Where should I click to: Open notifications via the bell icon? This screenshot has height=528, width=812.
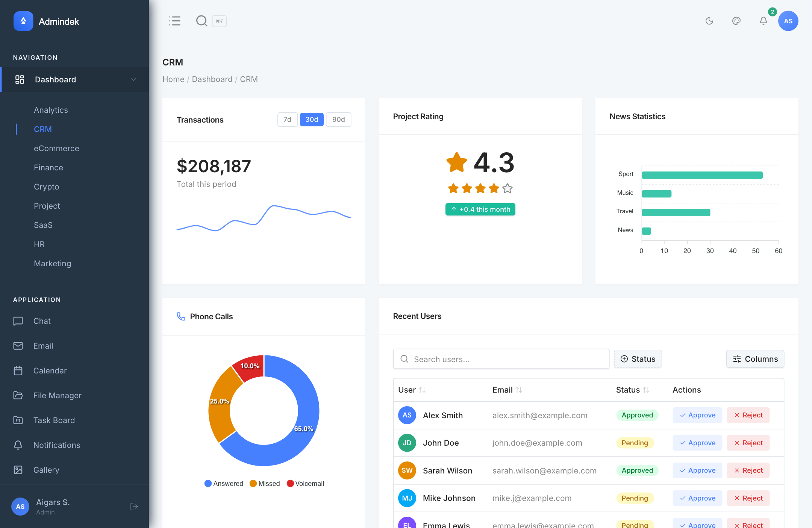tap(763, 21)
